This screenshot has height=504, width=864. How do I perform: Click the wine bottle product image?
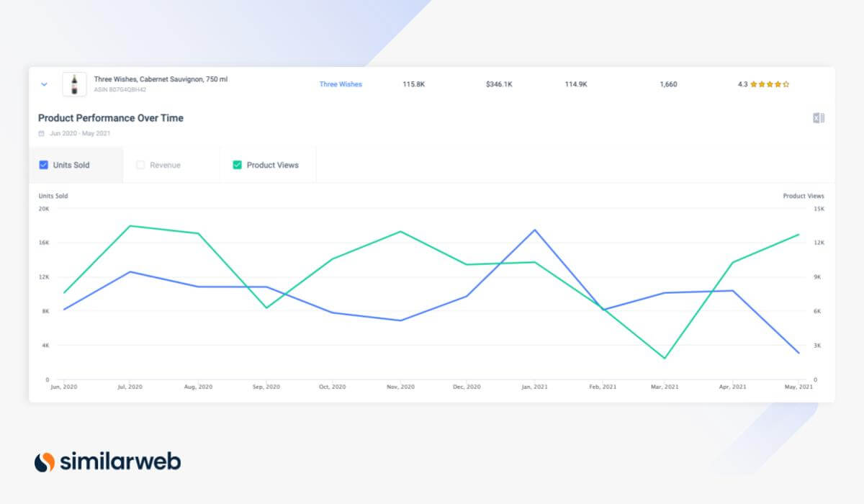[74, 84]
